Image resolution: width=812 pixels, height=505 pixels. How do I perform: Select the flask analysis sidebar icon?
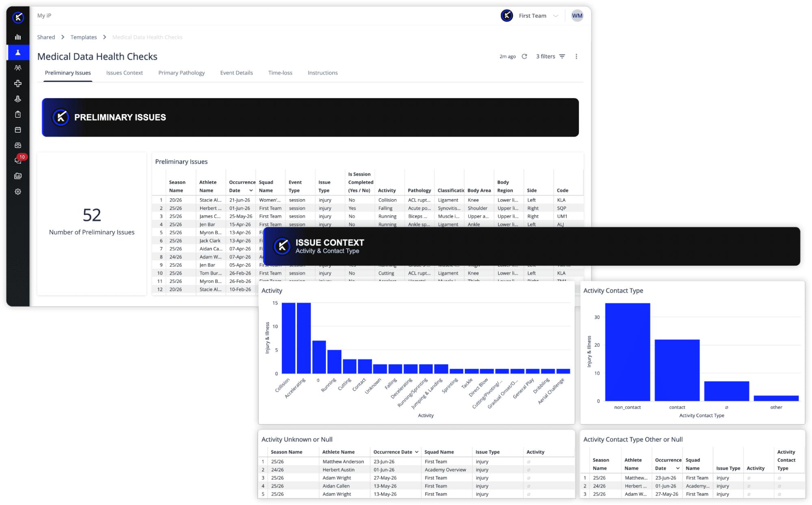[18, 52]
